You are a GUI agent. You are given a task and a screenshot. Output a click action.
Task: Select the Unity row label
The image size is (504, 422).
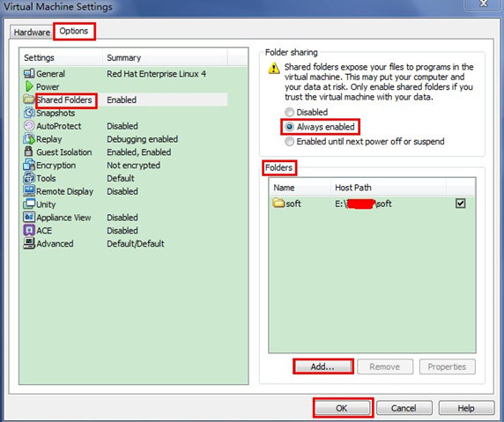pos(46,204)
